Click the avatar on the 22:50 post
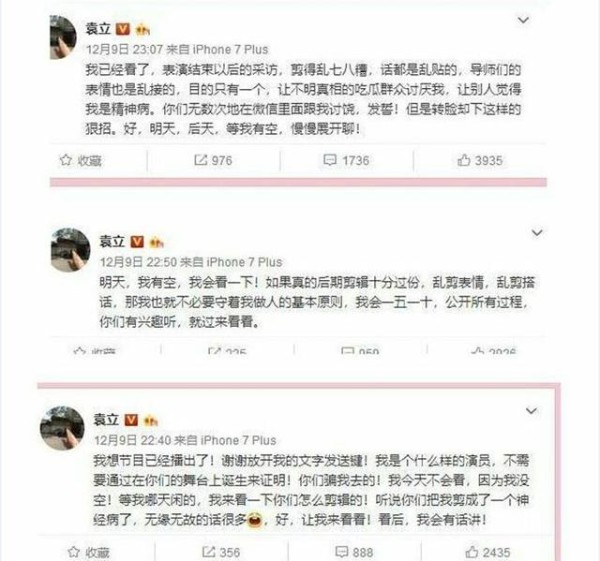The width and height of the screenshot is (600, 561). [70, 250]
